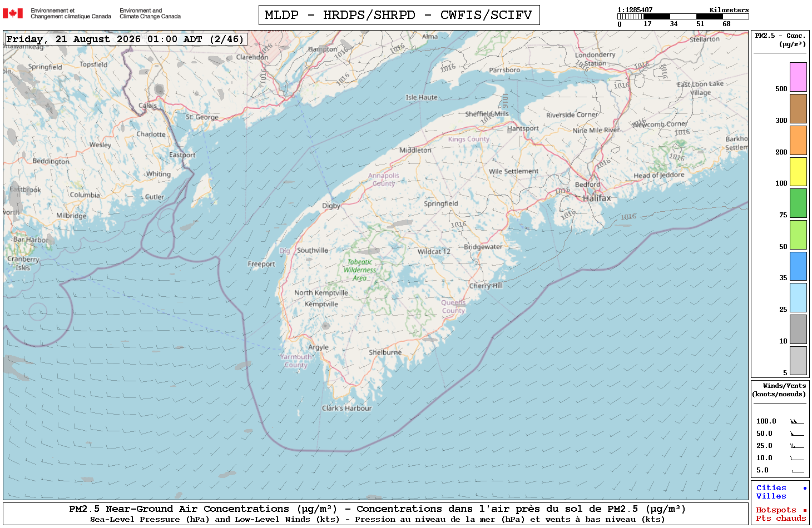Screen dimensions: 812x528
Task: Select the brown 300 legend color swatch
Action: [798, 108]
